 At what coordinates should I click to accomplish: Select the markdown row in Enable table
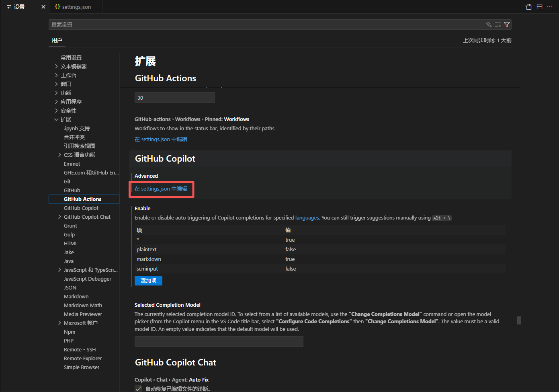pyautogui.click(x=320, y=259)
